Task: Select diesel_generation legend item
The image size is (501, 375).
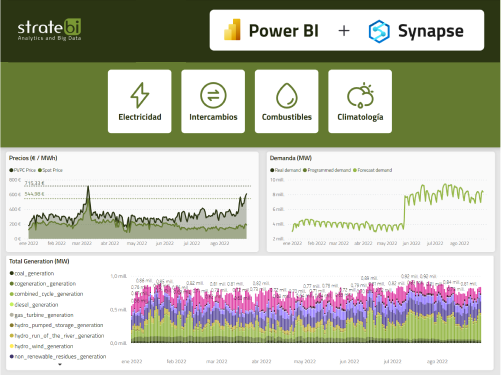Action: [34, 305]
